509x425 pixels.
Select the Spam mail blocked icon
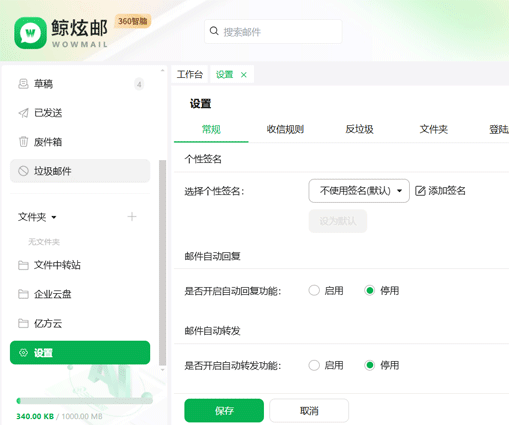[x=23, y=171]
